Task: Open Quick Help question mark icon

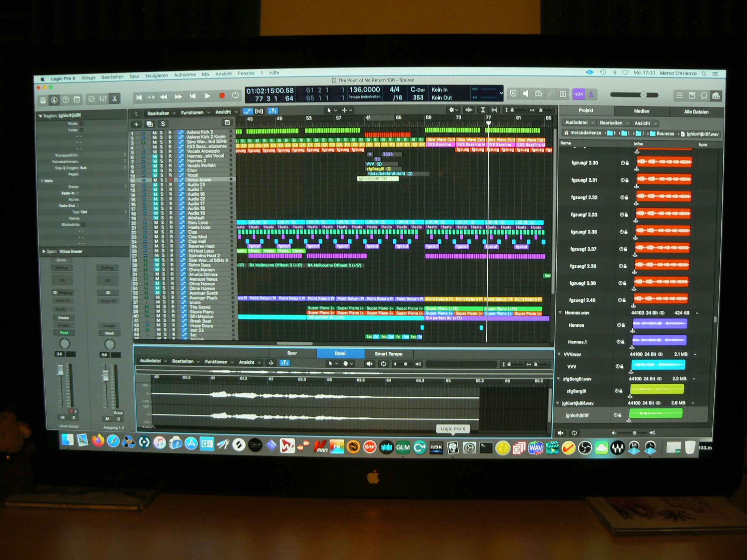Action: [66, 99]
